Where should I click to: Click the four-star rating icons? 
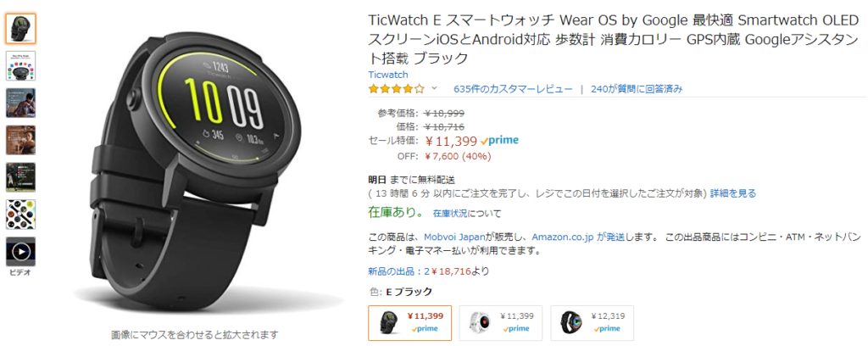(397, 88)
